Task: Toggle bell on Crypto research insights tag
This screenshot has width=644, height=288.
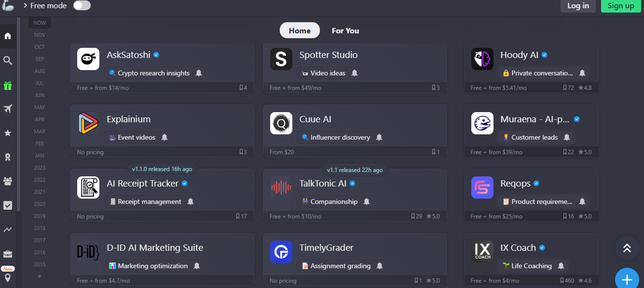Action: (x=199, y=73)
